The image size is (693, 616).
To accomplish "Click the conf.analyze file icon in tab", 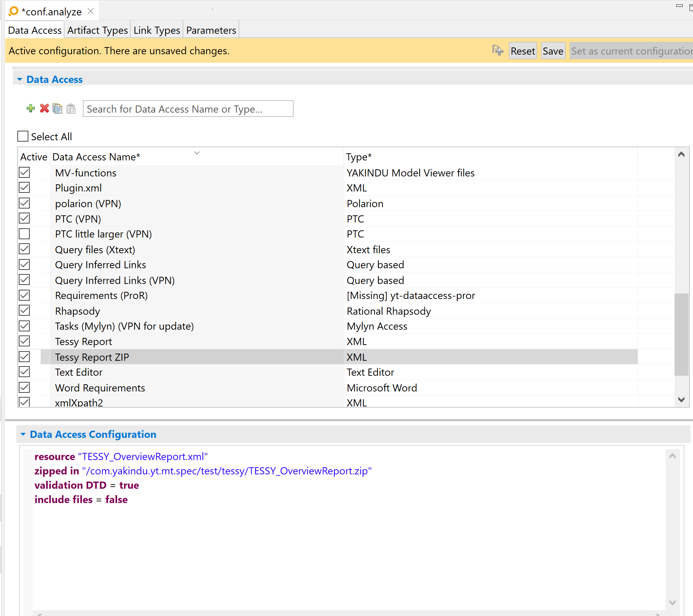I will click(x=13, y=11).
